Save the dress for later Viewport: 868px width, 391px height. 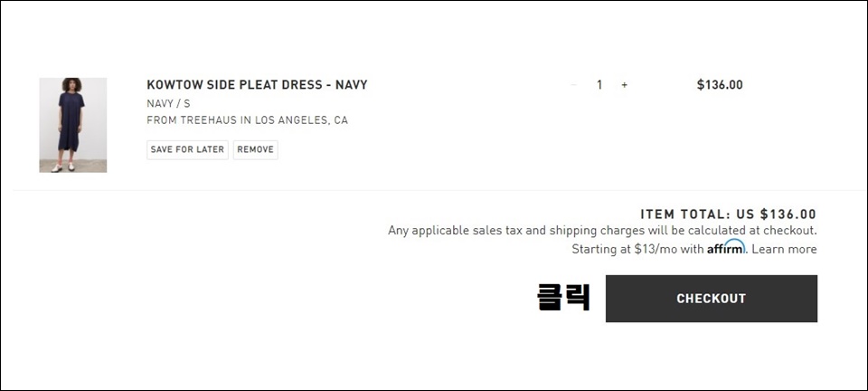coord(187,149)
